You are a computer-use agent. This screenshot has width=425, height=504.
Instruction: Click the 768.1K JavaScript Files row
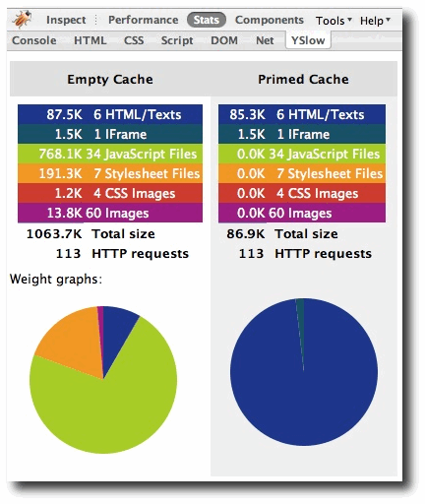pos(110,154)
